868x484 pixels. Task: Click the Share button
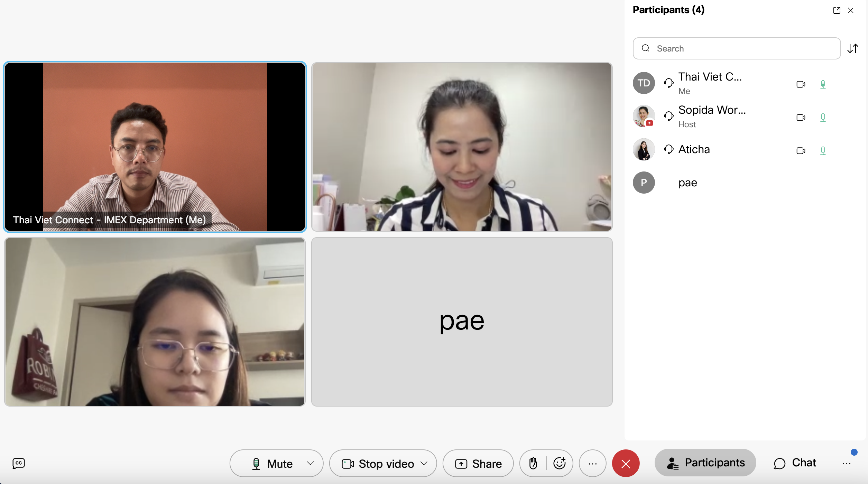(x=478, y=463)
